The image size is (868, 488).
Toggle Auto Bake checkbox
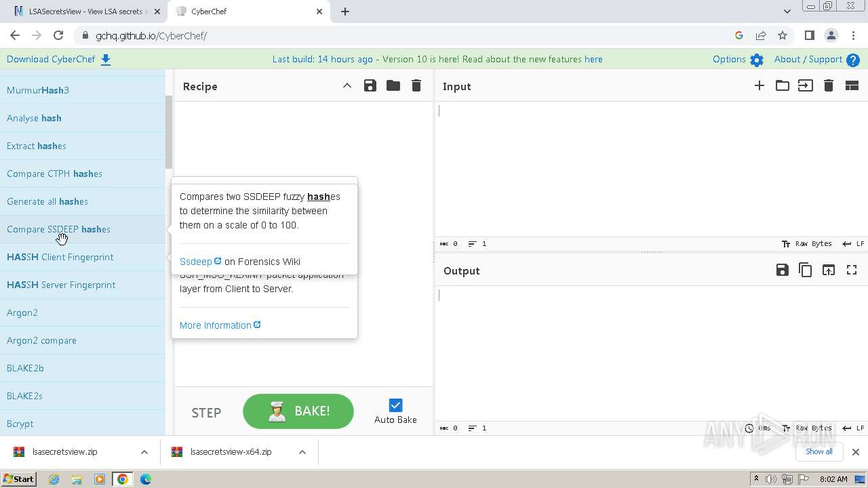pyautogui.click(x=395, y=405)
